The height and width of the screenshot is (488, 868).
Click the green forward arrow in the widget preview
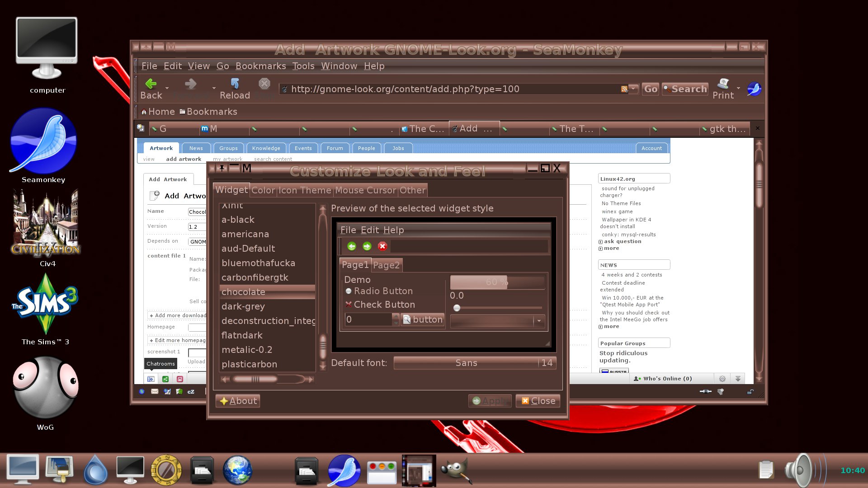pos(367,246)
